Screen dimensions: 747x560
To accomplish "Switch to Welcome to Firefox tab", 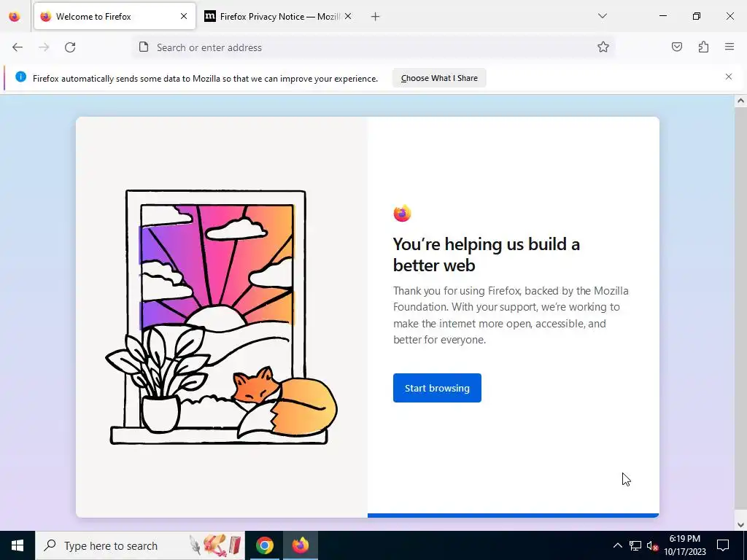I will 115,16.
